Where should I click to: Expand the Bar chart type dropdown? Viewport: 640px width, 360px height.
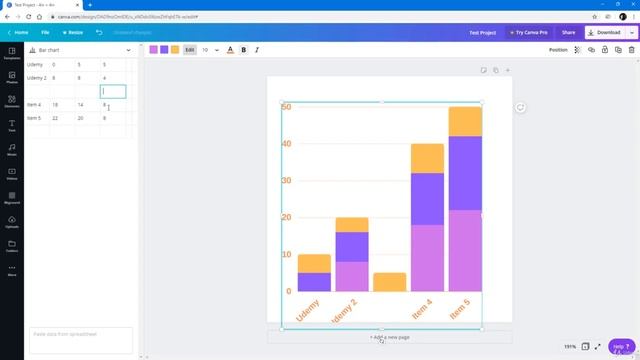(x=128, y=50)
